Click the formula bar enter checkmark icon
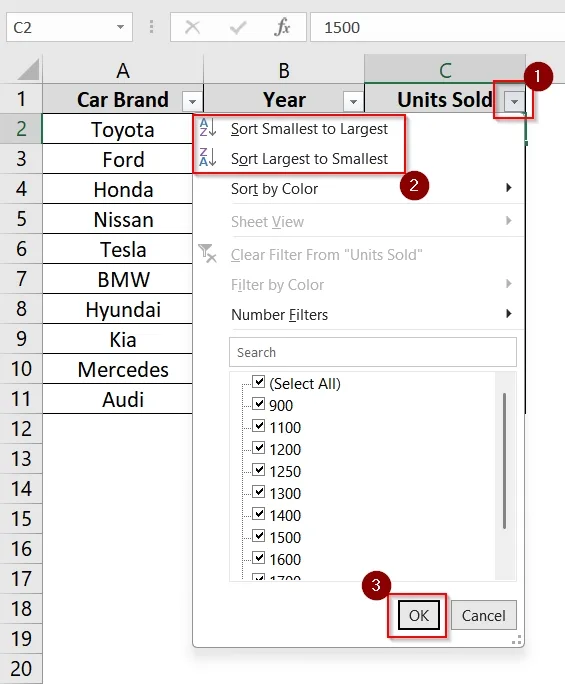 click(x=238, y=27)
